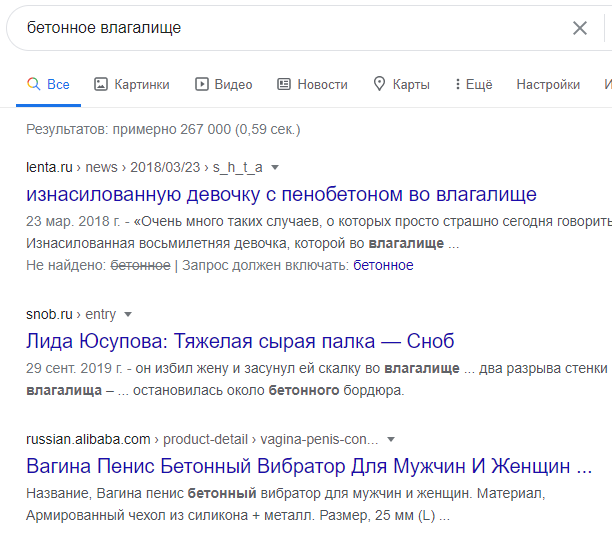The image size is (612, 536).
Task: Click the 'Результатов: примерно 267 000' stats text
Action: [163, 129]
